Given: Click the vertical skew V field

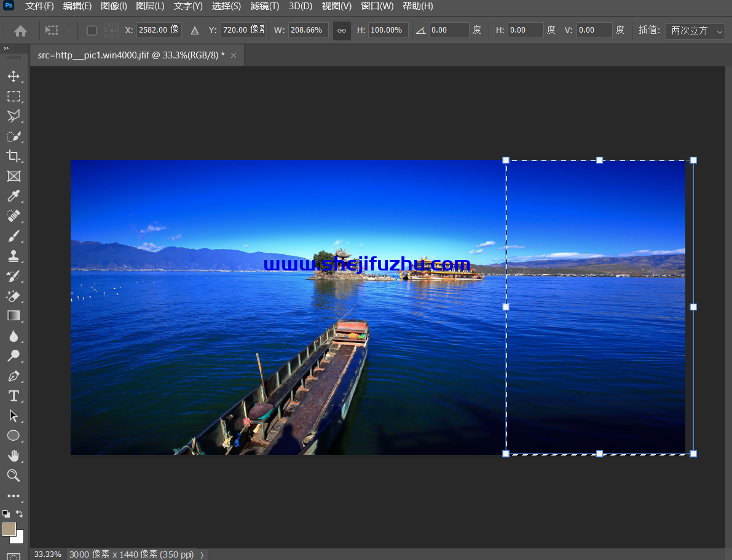Looking at the screenshot, I should pos(594,30).
